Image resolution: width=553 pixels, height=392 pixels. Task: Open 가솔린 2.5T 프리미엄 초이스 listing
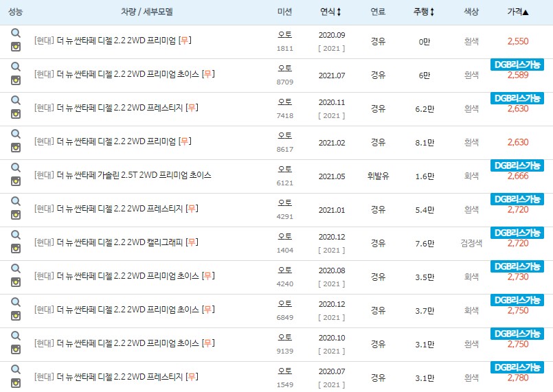point(123,175)
